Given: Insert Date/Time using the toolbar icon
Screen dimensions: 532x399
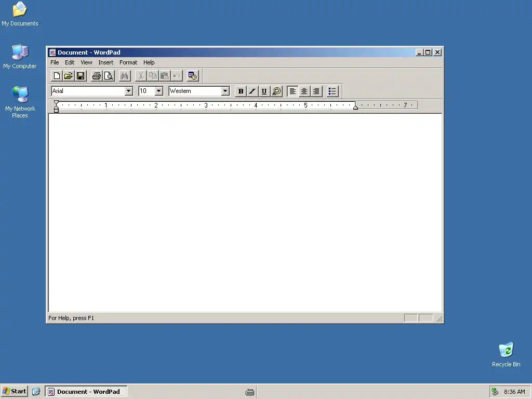Looking at the screenshot, I should pos(193,76).
